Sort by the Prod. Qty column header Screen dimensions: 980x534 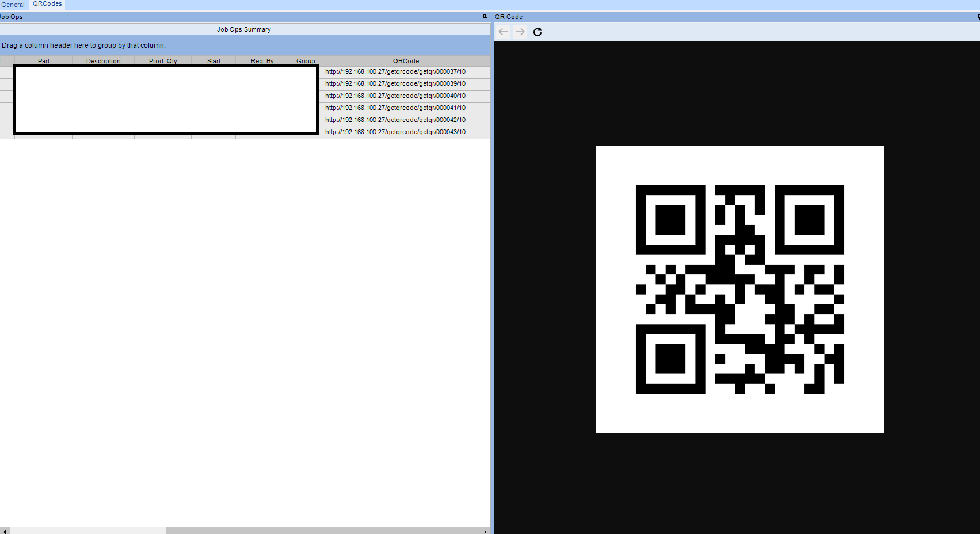[163, 61]
